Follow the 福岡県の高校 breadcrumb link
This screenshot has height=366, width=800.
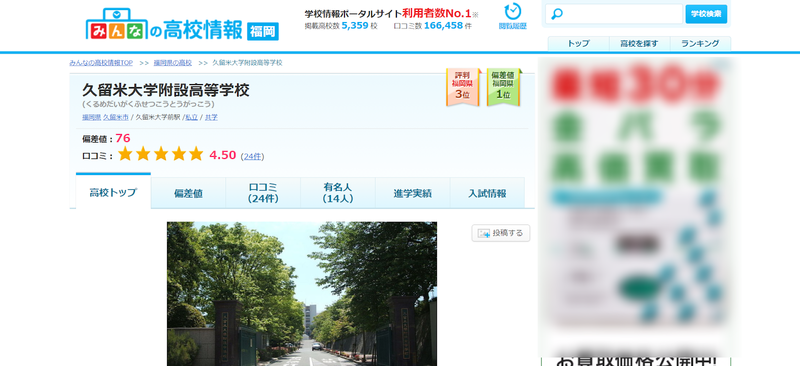pos(173,63)
